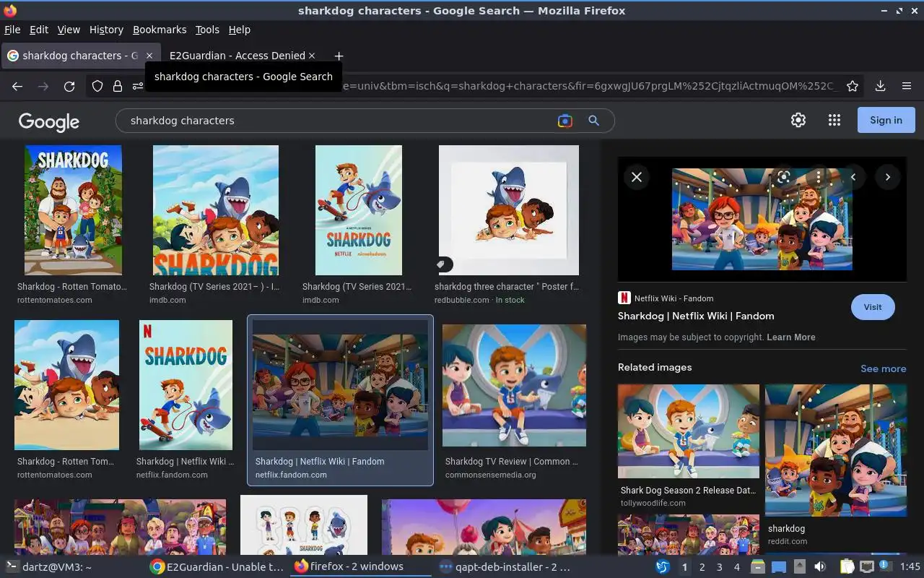
Task: Open the netflix.fandom.com red Sharkdog poster thumbnail
Action: pyautogui.click(x=186, y=385)
